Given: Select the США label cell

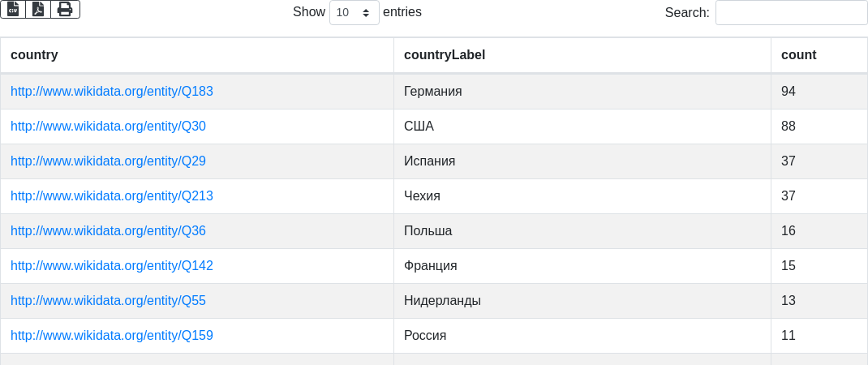Looking at the screenshot, I should pyautogui.click(x=582, y=127).
